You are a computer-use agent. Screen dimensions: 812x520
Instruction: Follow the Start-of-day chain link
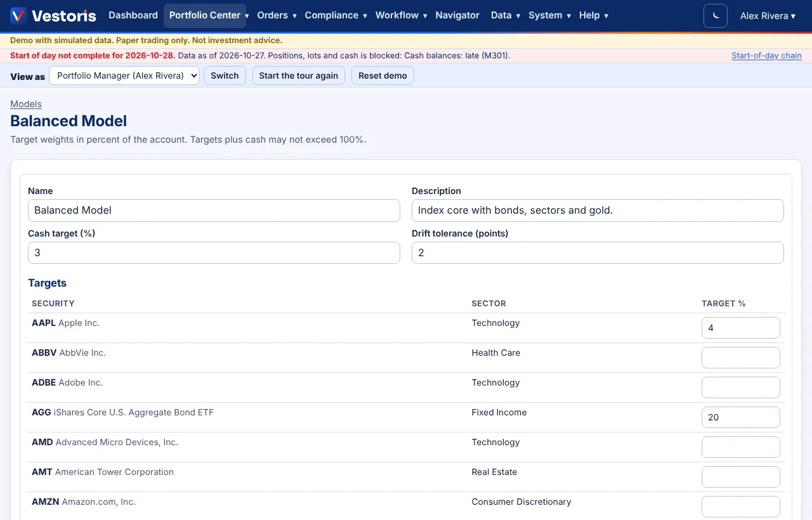tap(766, 56)
